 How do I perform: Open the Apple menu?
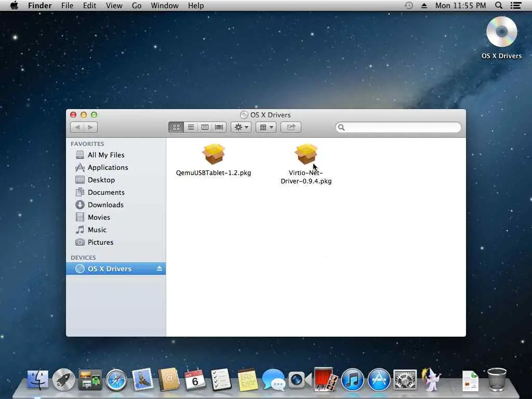tap(14, 5)
